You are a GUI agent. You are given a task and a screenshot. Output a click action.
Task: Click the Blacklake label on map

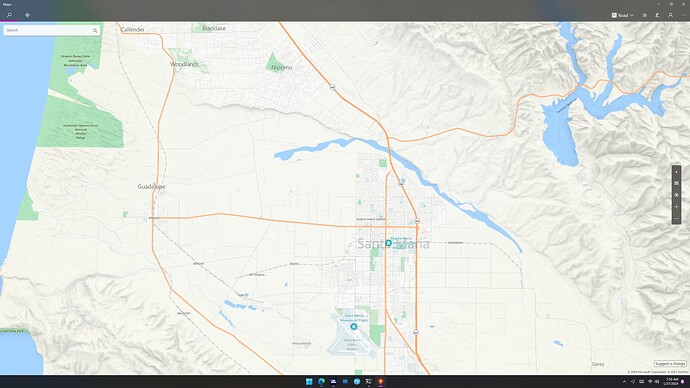point(214,28)
